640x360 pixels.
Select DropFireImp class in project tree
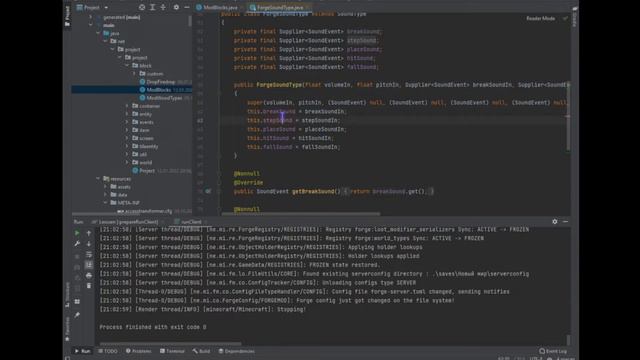click(160, 82)
